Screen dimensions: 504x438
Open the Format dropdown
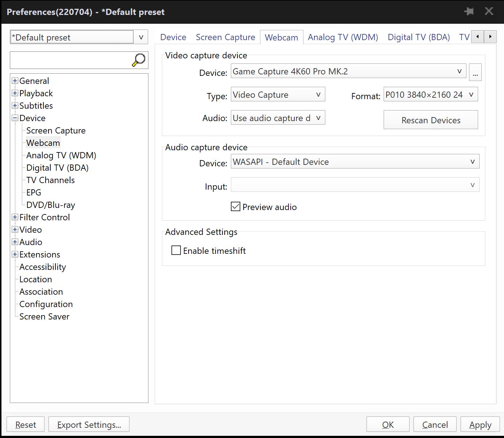pyautogui.click(x=430, y=95)
